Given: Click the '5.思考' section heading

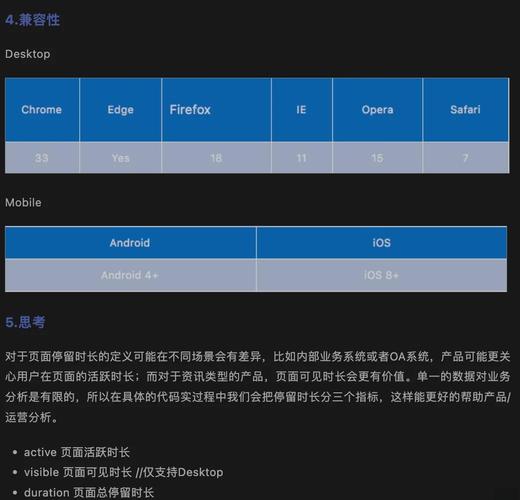Looking at the screenshot, I should tap(25, 322).
